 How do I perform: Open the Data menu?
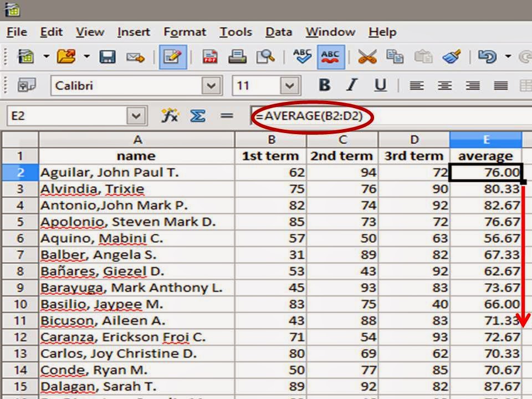278,32
